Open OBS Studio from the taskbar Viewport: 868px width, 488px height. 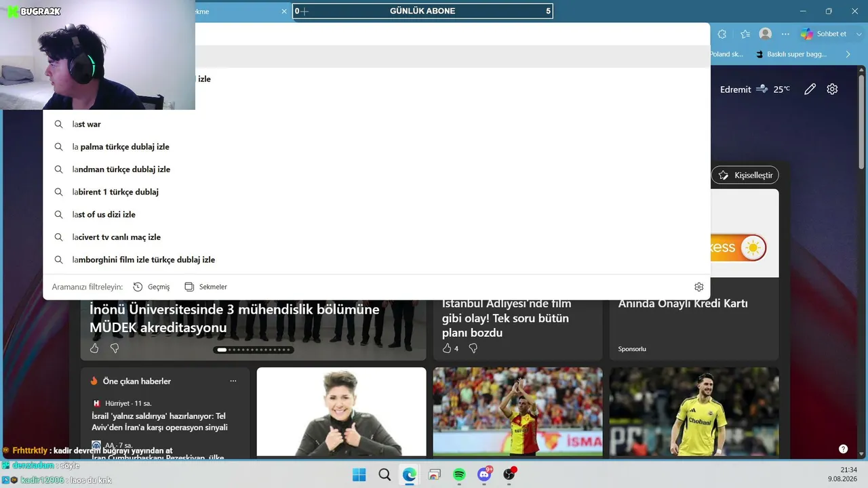click(509, 474)
